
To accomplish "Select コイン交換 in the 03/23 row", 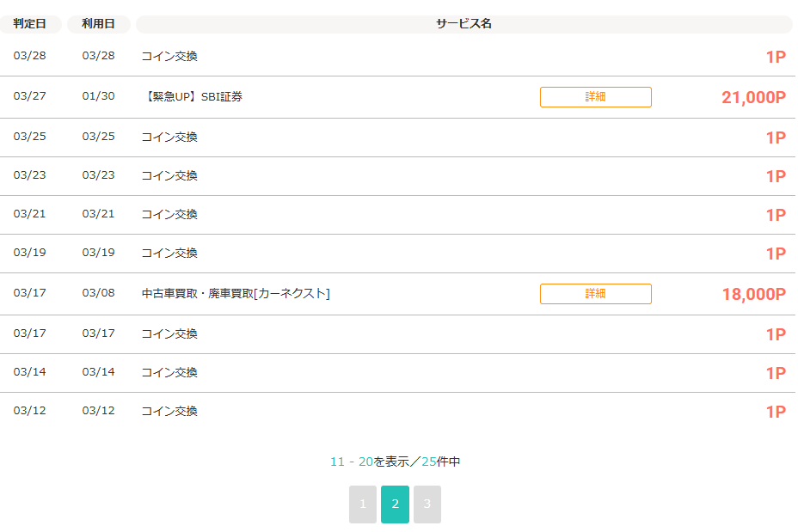I will pyautogui.click(x=169, y=176).
